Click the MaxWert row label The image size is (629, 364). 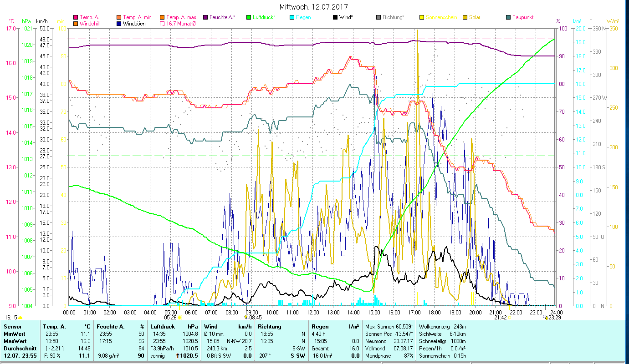15,341
